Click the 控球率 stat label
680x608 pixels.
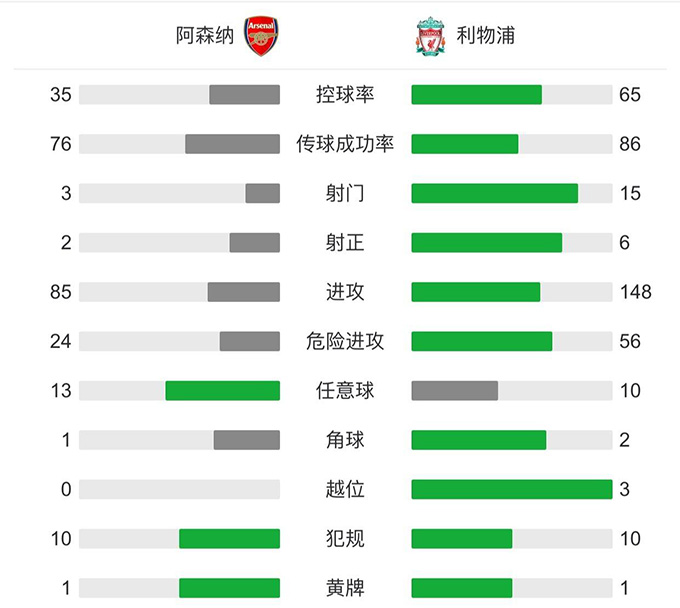(x=345, y=95)
